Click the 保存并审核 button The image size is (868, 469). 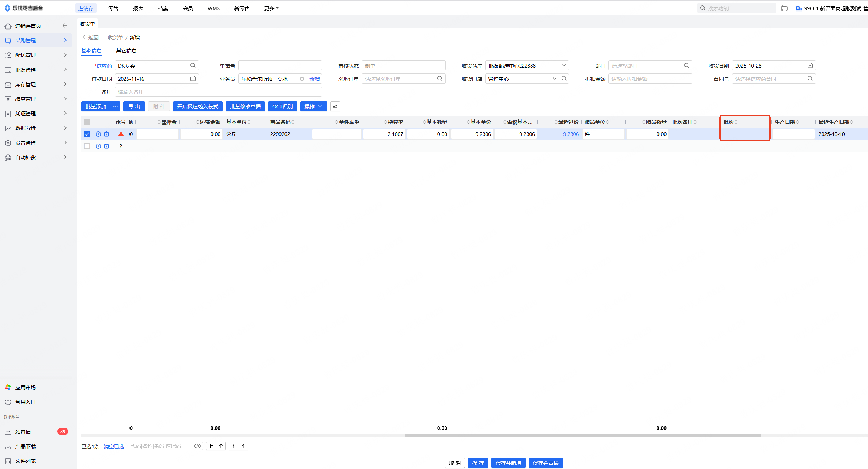(546, 463)
